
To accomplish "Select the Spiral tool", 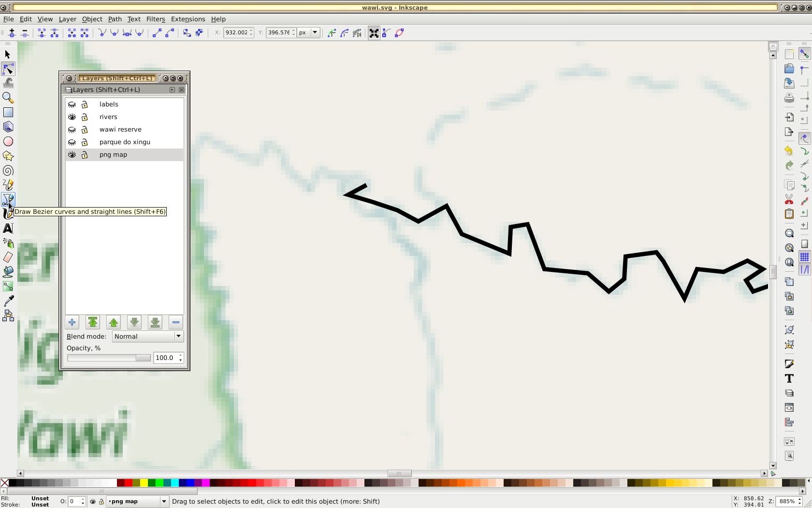I will [8, 171].
